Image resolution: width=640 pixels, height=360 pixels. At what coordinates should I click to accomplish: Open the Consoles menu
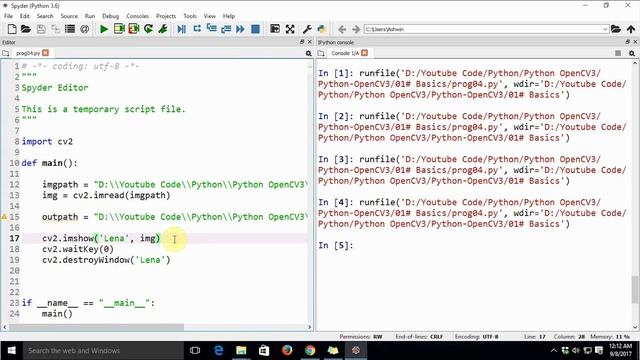coord(137,16)
